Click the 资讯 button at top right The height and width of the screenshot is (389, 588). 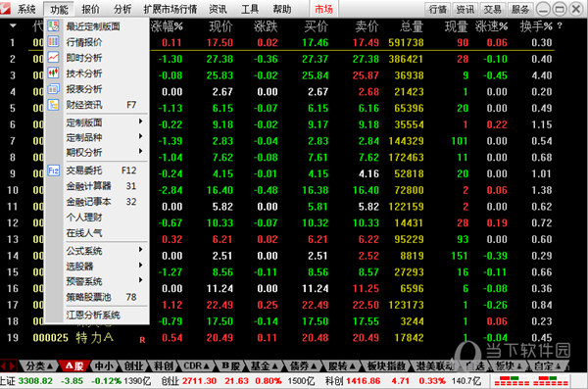pyautogui.click(x=465, y=9)
